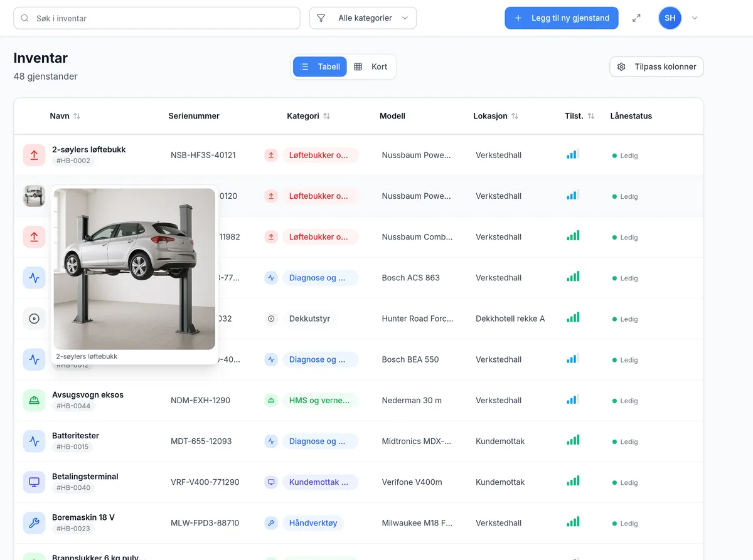
Task: Click the condition bars in NSB-HF3S-40121 row
Action: [573, 154]
